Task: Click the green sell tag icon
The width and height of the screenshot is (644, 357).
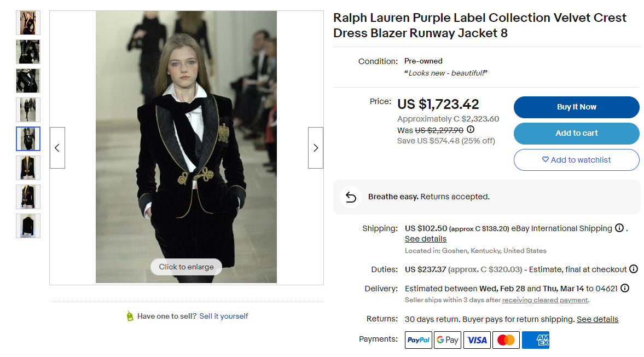Action: click(x=130, y=316)
